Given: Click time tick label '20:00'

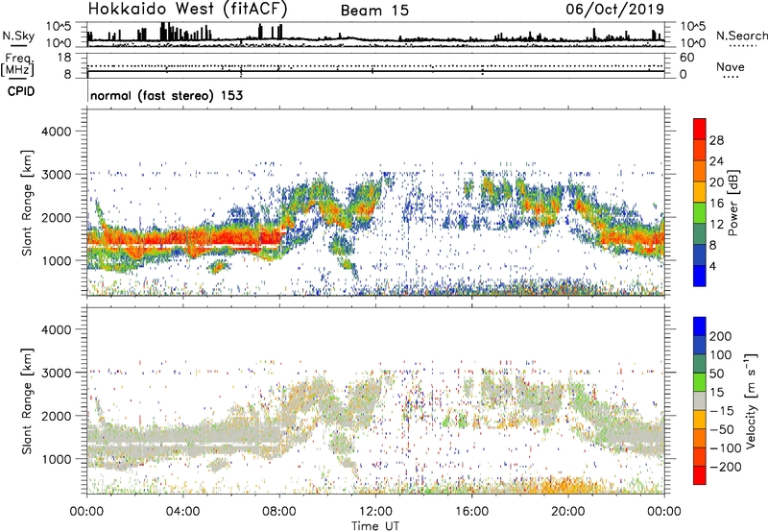Looking at the screenshot, I should (567, 512).
